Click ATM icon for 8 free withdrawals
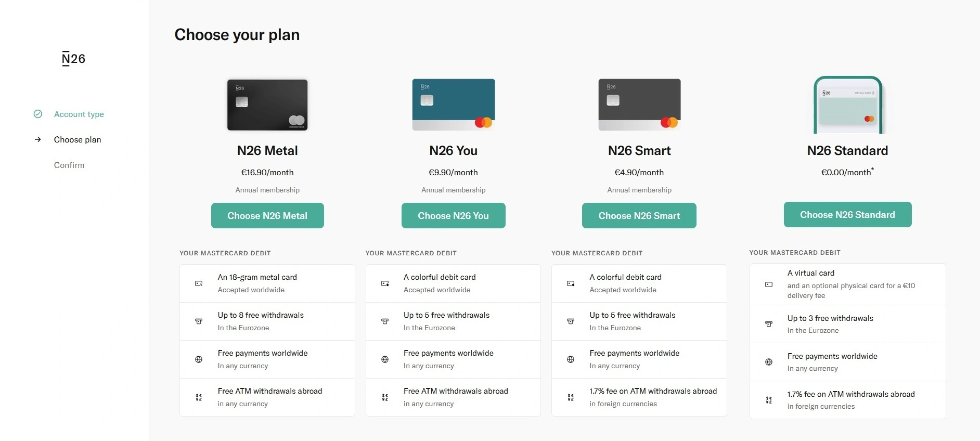 [199, 321]
